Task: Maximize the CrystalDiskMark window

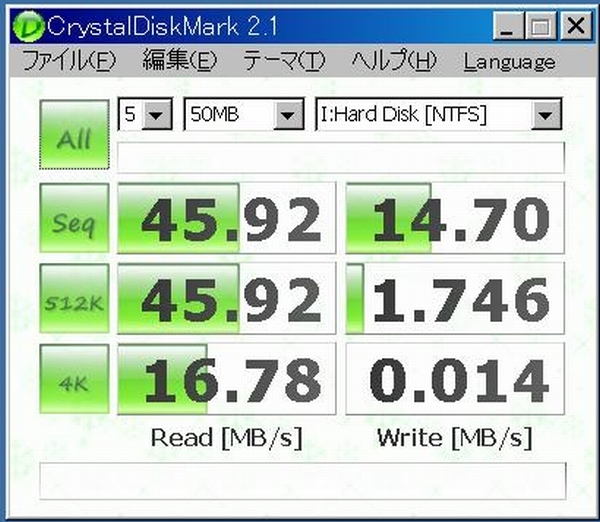Action: click(541, 26)
